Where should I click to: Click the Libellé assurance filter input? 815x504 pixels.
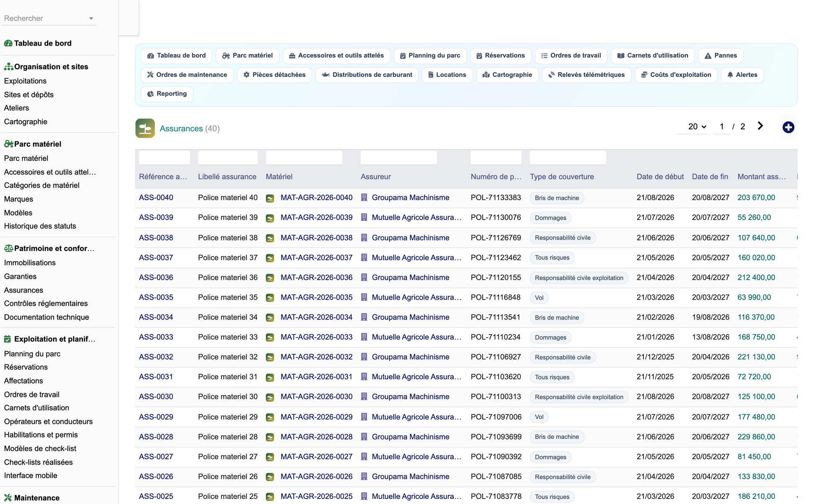(x=228, y=157)
